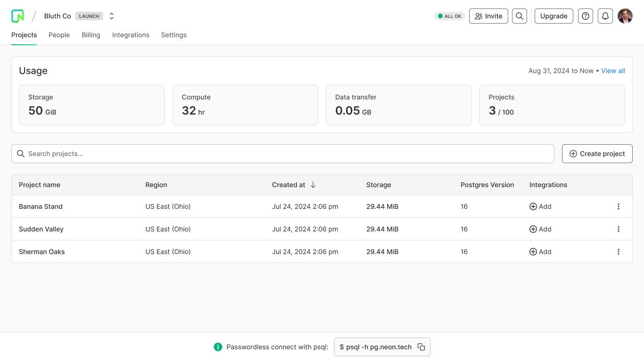Click the user profile avatar
The height and width of the screenshot is (362, 644).
click(625, 16)
